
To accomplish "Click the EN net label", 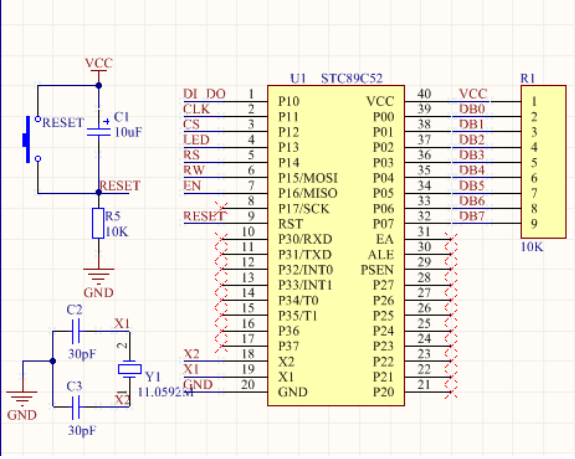I will (x=192, y=186).
